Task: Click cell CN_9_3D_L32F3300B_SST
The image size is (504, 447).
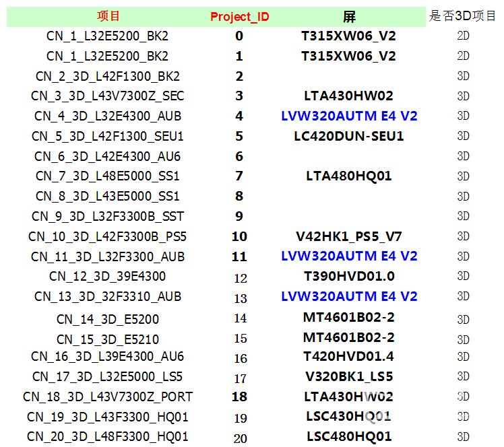Action: tap(108, 217)
